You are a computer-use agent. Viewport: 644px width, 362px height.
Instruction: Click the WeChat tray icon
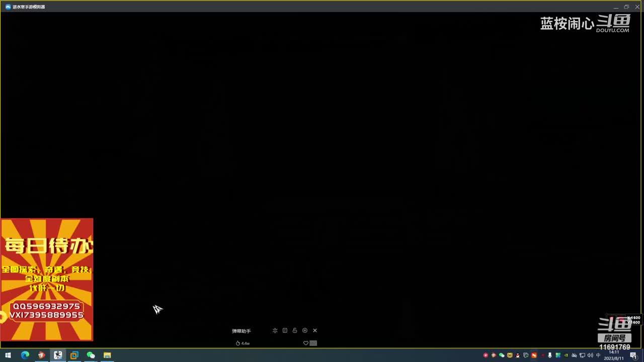[502, 355]
